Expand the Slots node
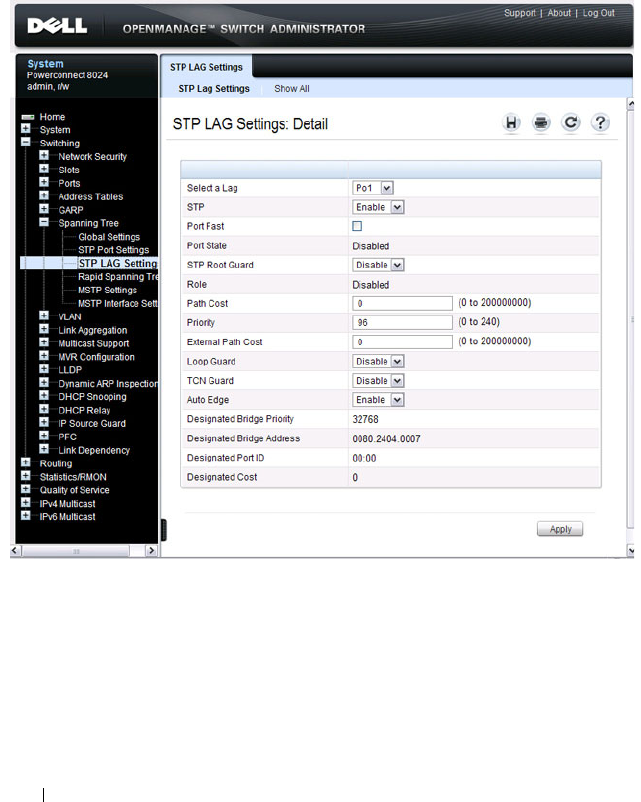The image size is (641, 802). click(44, 169)
